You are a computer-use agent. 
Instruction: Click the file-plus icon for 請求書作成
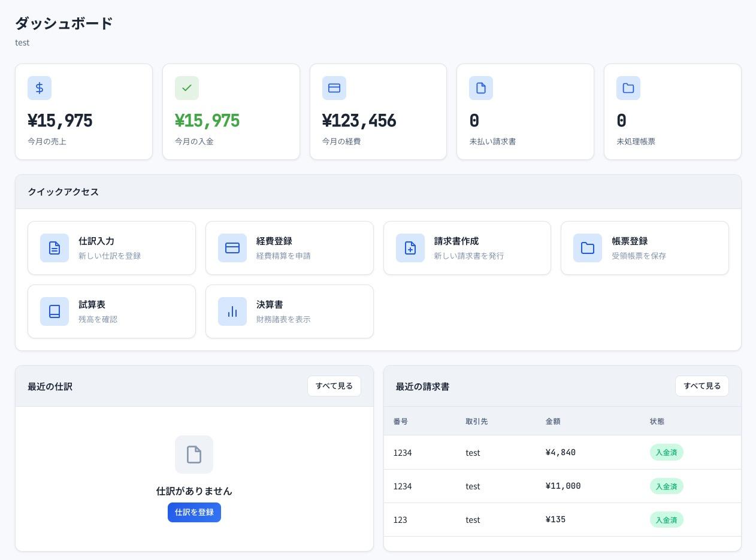coord(410,248)
